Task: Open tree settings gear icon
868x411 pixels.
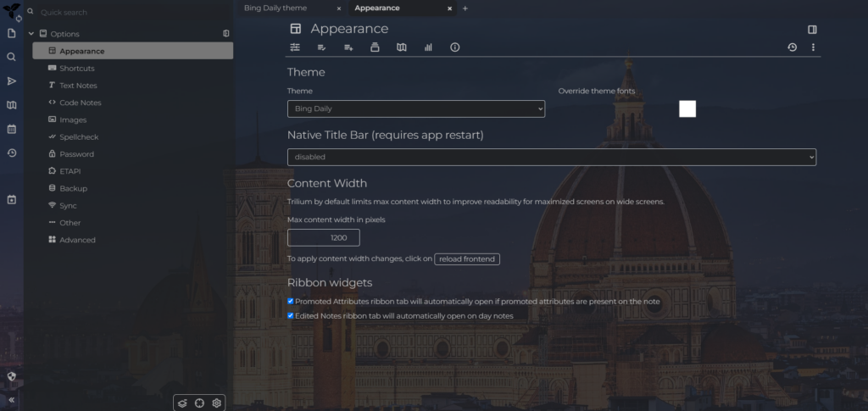Action: coord(216,403)
